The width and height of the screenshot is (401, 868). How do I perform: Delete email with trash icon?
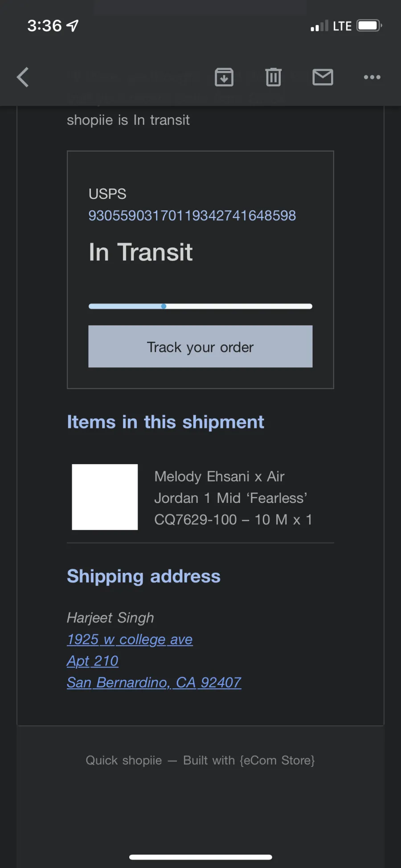tap(273, 77)
